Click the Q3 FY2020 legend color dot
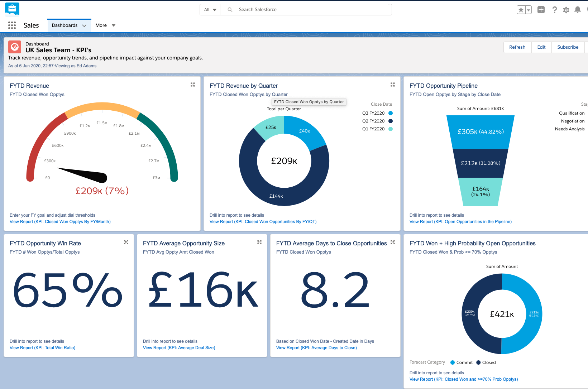 (391, 113)
